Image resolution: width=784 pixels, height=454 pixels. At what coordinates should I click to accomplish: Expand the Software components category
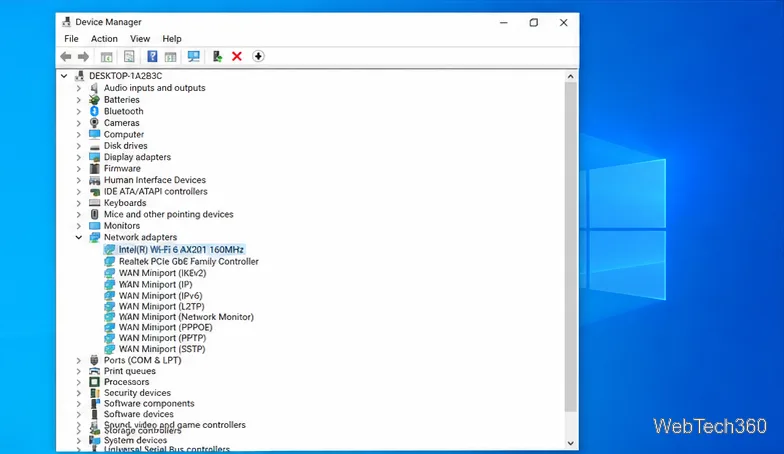click(x=78, y=404)
